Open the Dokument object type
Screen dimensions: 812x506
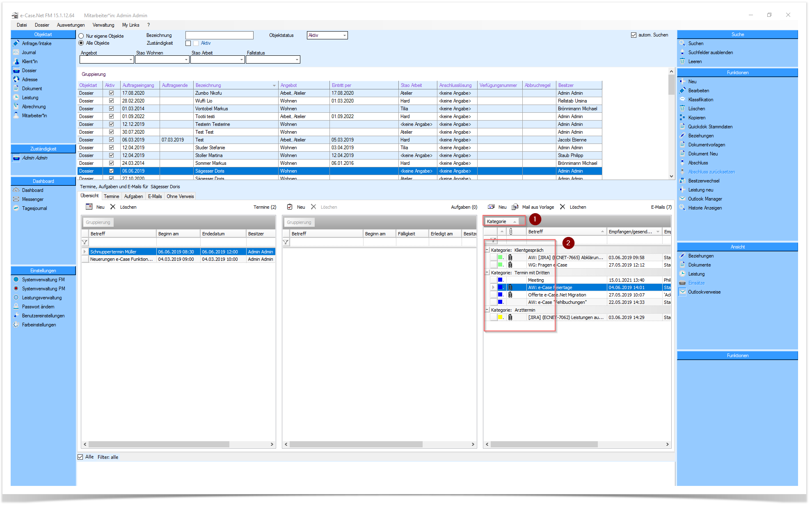tap(32, 89)
